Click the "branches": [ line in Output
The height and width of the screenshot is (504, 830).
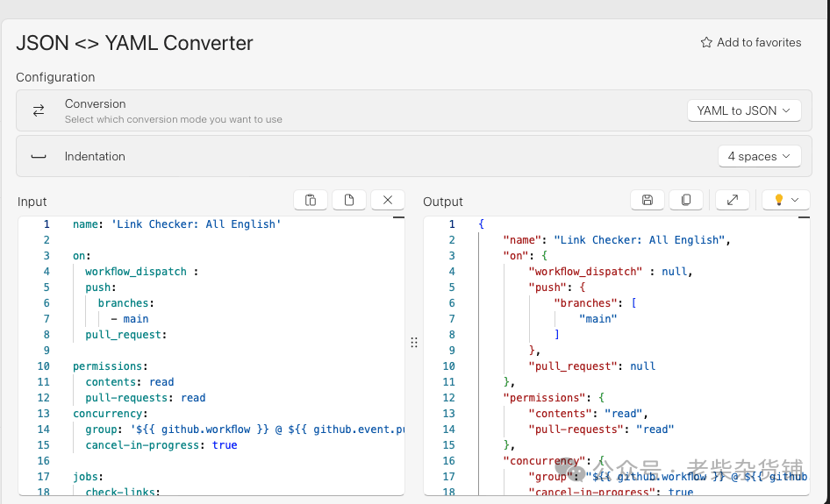coord(595,303)
